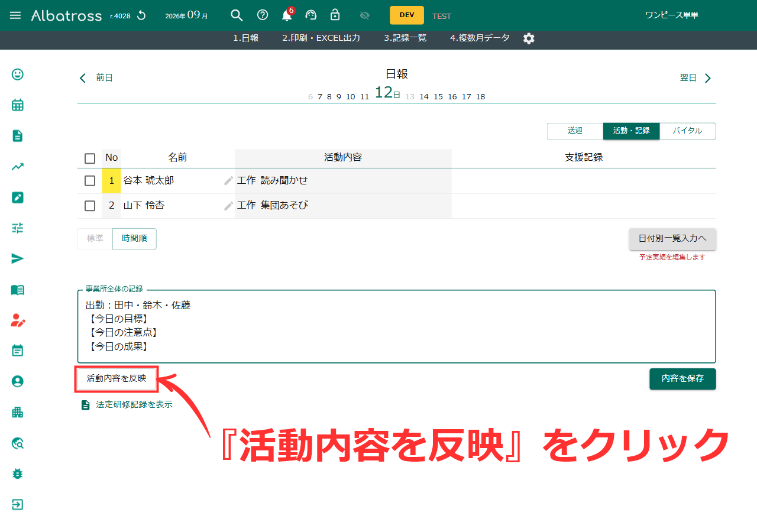Viewport: 757px width, 532px height.
Task: Open the help question mark icon
Action: click(263, 15)
